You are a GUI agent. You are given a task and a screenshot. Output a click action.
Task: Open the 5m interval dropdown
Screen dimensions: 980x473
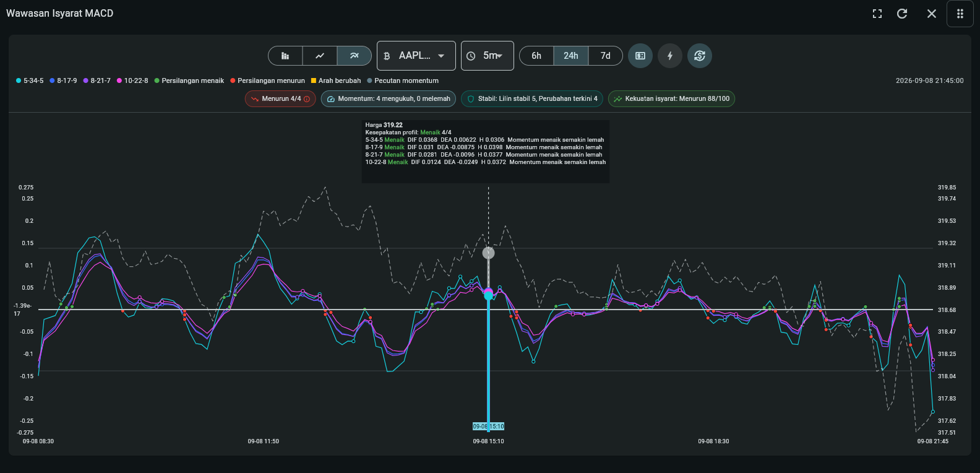[488, 56]
